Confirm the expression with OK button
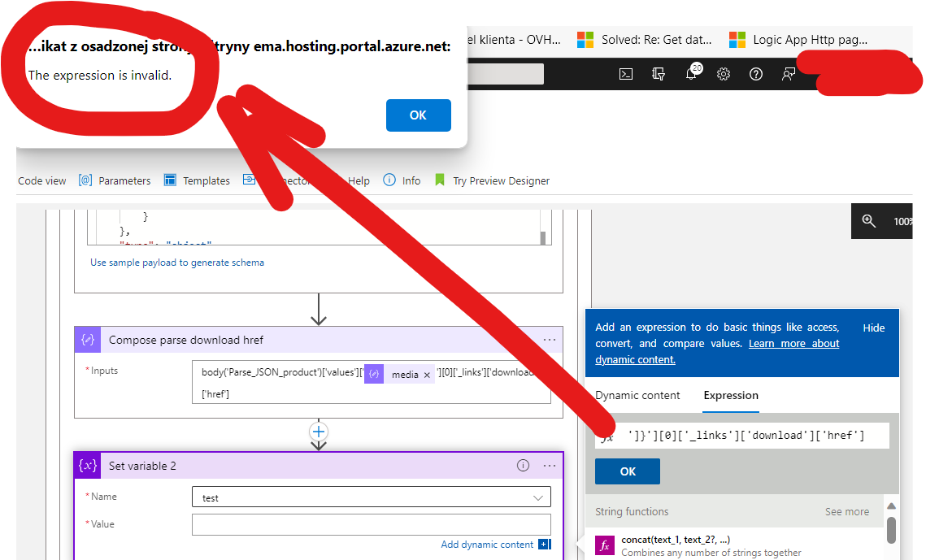Image resolution: width=926 pixels, height=560 pixels. [x=627, y=471]
